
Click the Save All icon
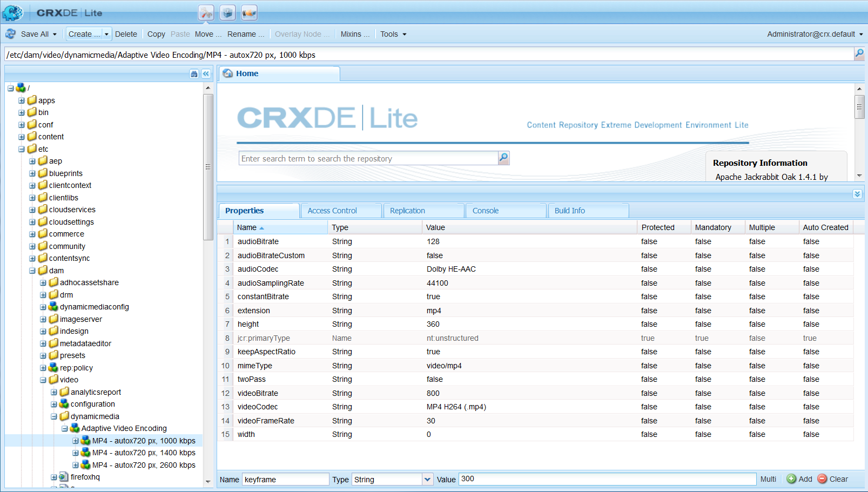click(11, 34)
